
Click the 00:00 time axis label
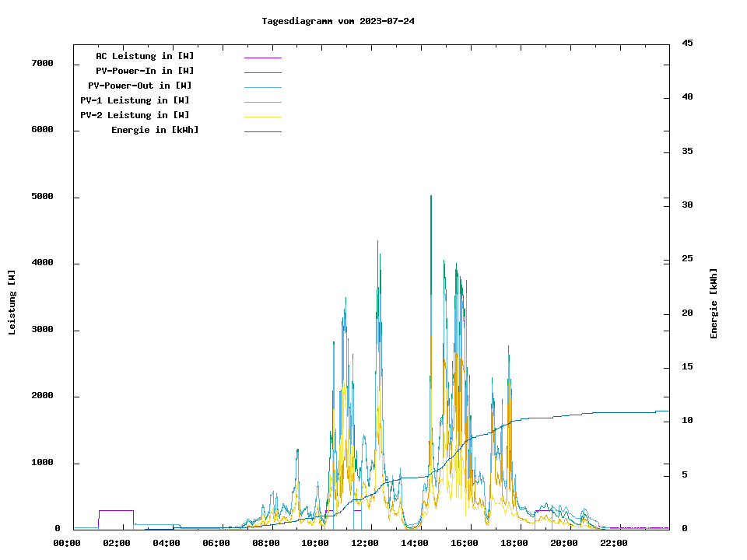pos(67,543)
